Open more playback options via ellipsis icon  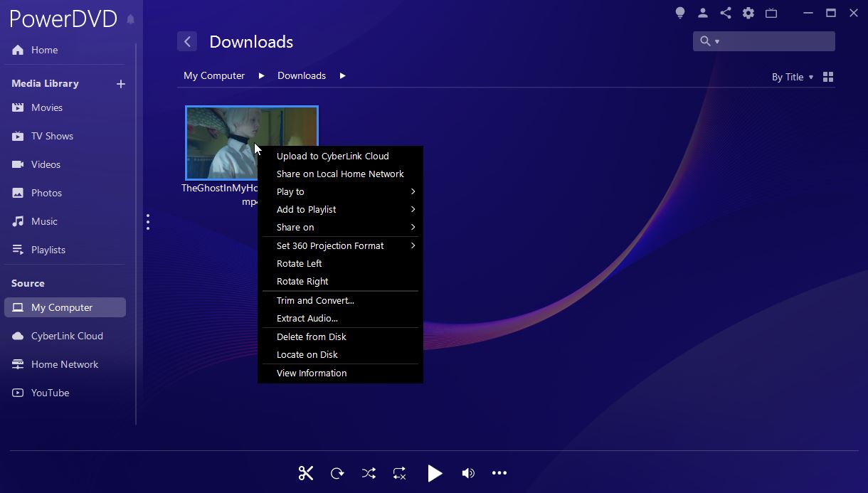click(x=499, y=472)
